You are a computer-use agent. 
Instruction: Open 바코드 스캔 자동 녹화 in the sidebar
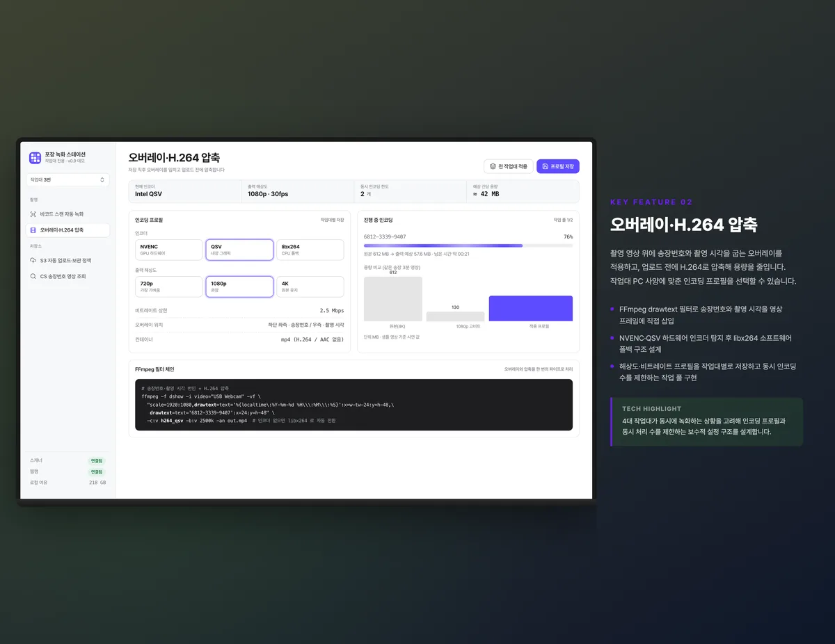coord(67,214)
